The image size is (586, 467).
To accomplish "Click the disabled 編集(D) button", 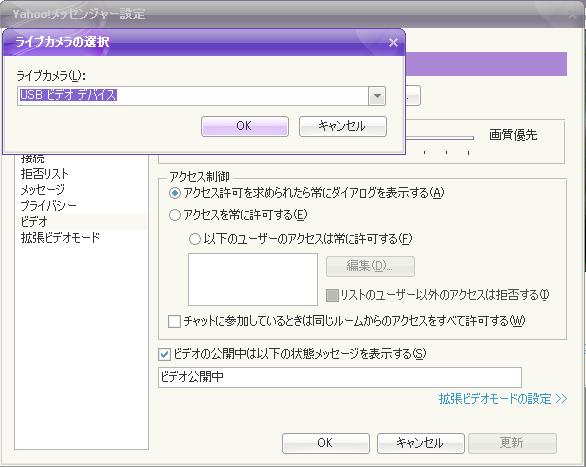I will 370,266.
